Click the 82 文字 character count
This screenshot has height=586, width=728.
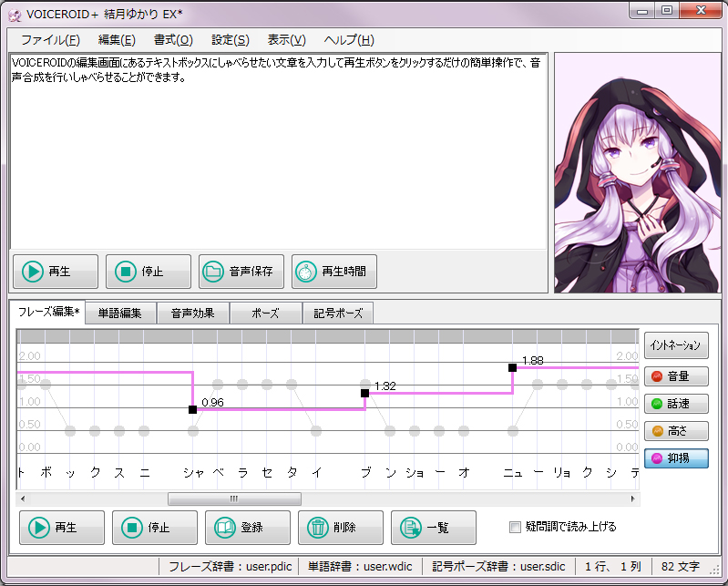coord(681,567)
